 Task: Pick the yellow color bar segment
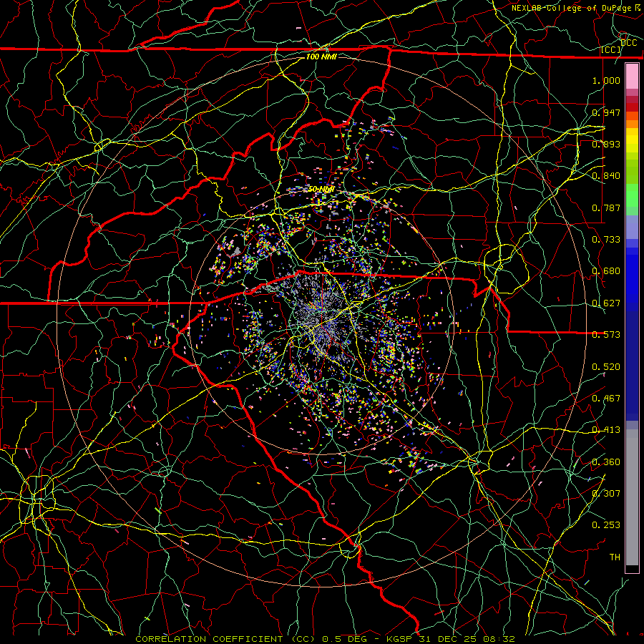[x=632, y=140]
